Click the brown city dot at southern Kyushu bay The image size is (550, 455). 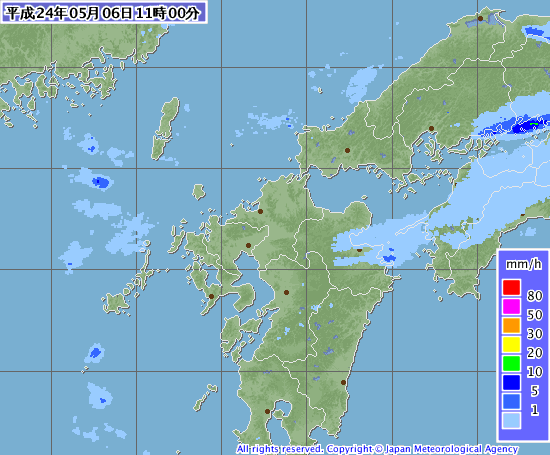pos(267,411)
